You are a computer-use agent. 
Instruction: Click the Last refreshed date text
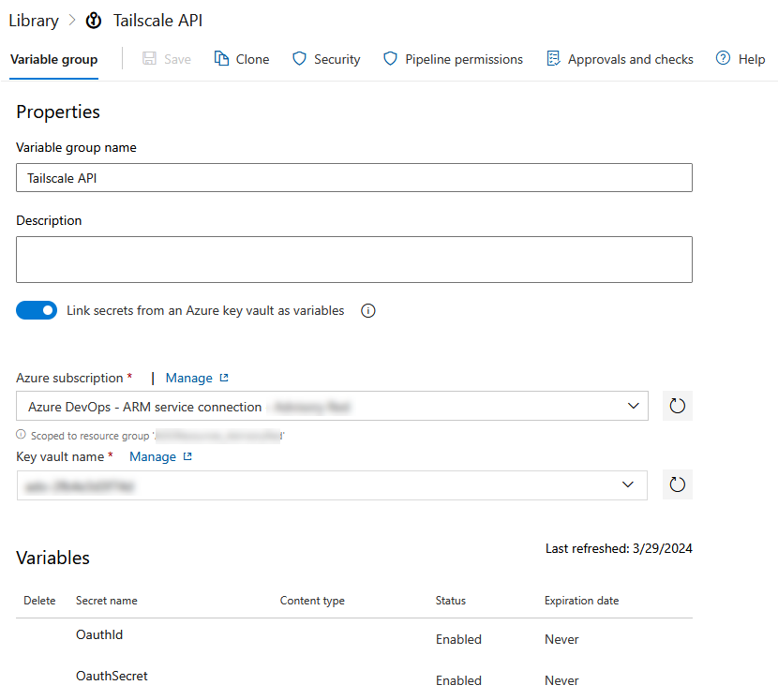(619, 549)
